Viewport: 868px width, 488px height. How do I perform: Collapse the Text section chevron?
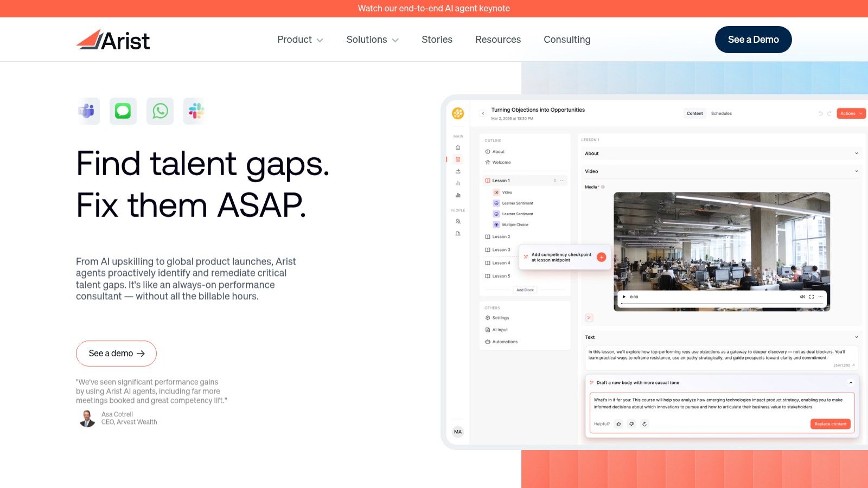(x=857, y=337)
